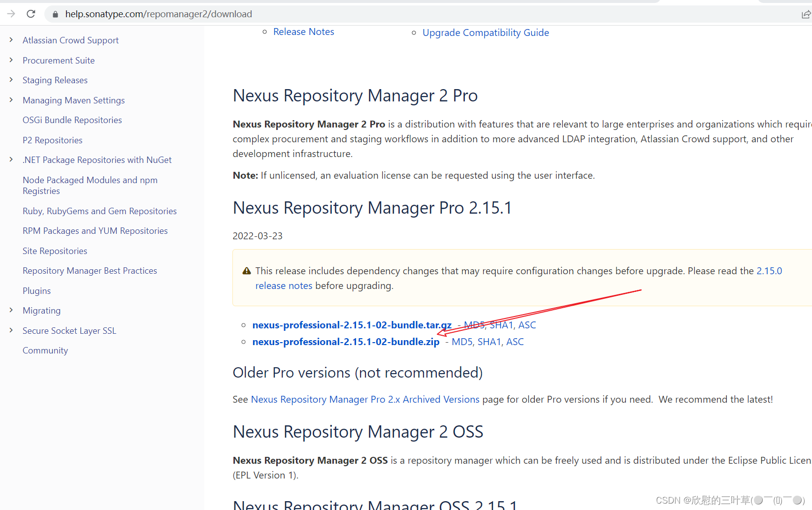Open the Release Notes link
The image size is (812, 510).
[x=303, y=32]
